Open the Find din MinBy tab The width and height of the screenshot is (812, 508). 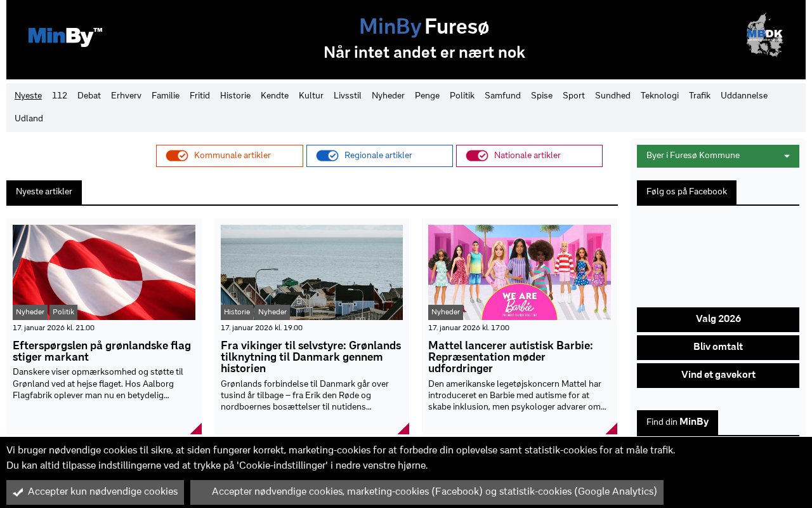click(x=678, y=422)
